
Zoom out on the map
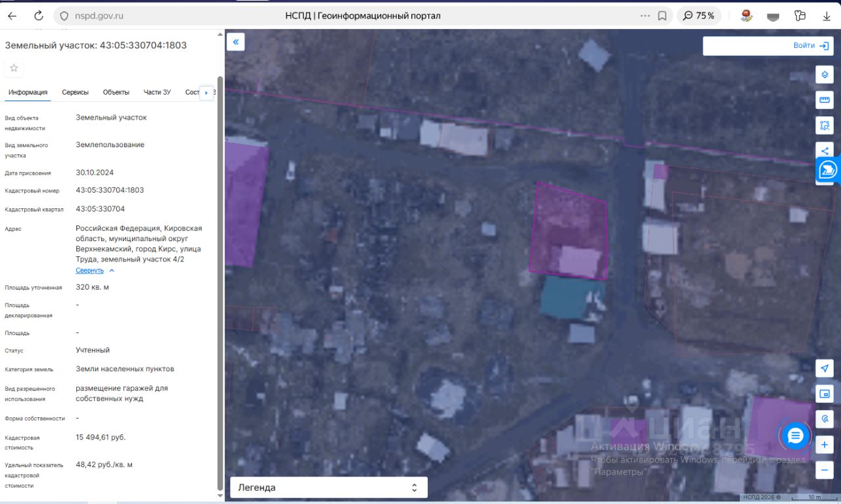coord(825,470)
